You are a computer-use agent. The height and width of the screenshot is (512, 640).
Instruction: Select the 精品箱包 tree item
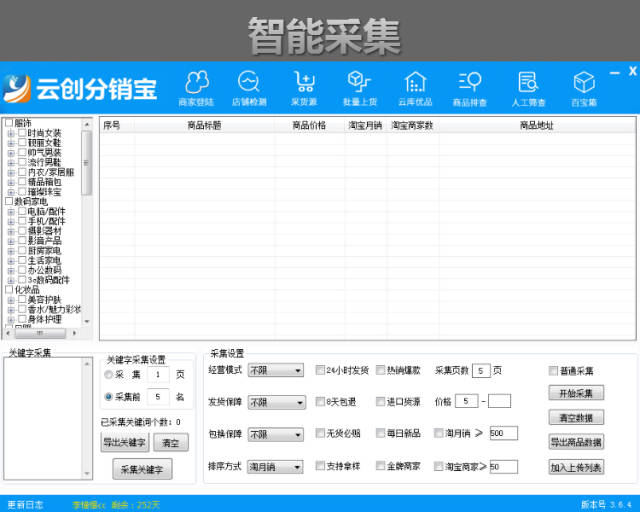44,182
